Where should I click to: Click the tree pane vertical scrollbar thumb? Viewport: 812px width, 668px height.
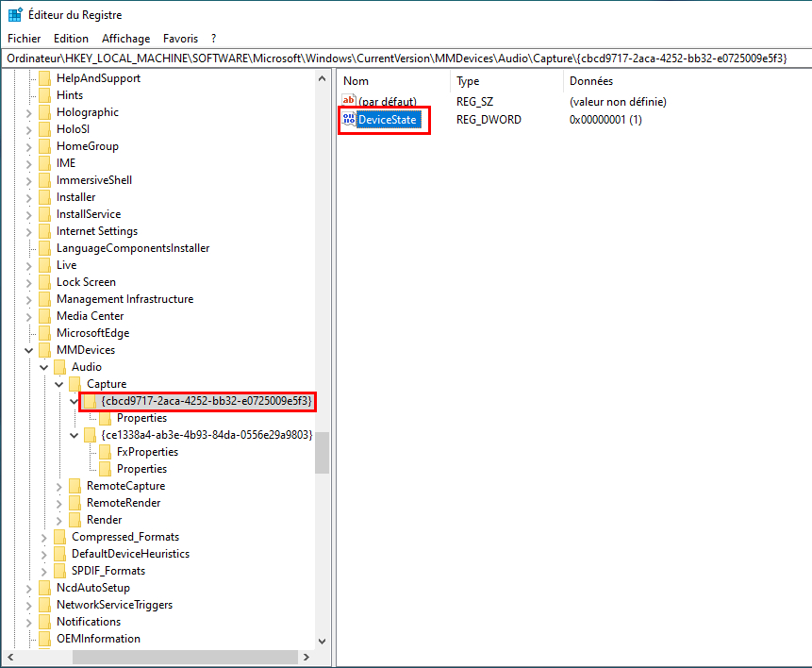[x=323, y=453]
